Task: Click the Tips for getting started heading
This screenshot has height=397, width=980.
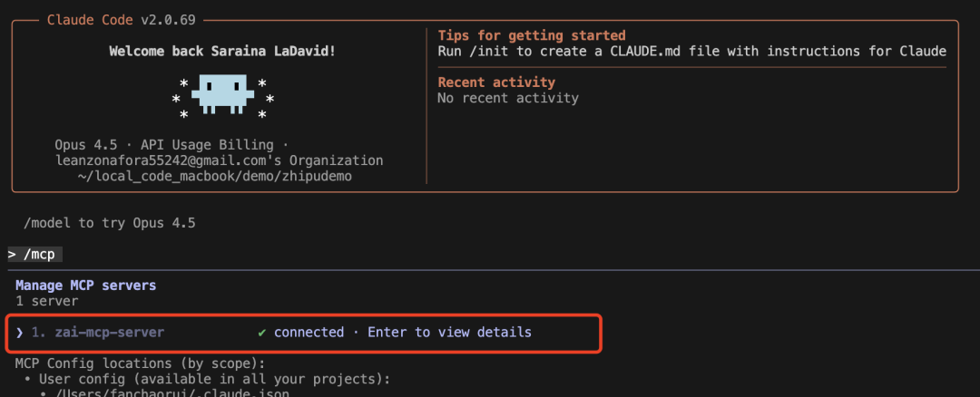Action: (x=532, y=35)
